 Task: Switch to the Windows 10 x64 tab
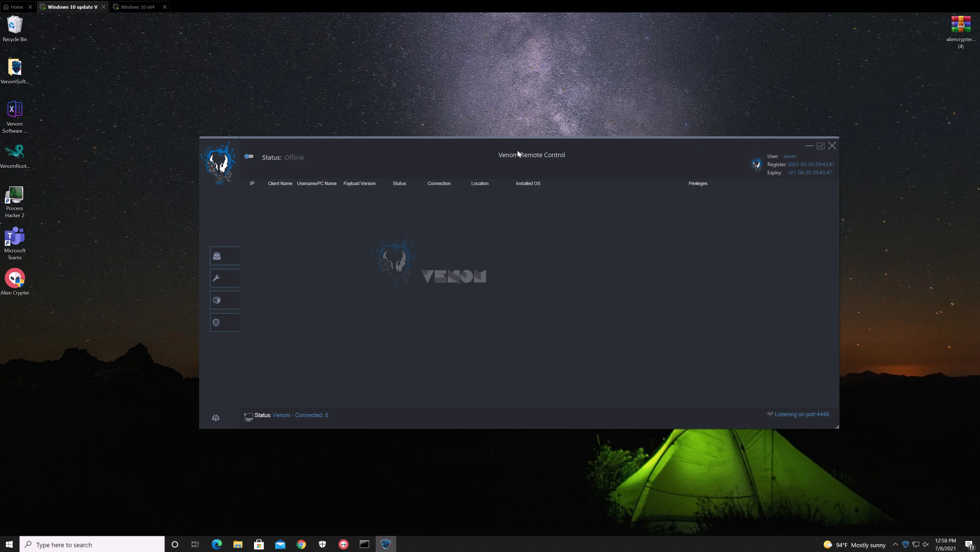(x=137, y=7)
